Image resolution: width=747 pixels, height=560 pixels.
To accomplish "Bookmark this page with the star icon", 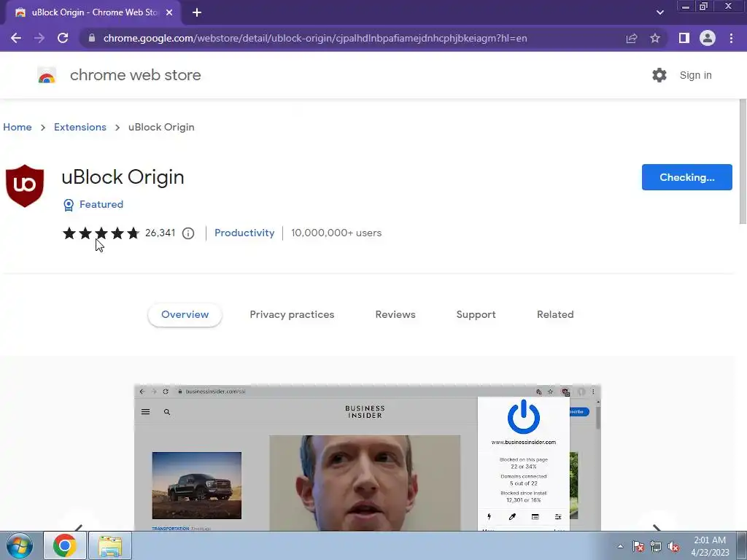I will [655, 38].
